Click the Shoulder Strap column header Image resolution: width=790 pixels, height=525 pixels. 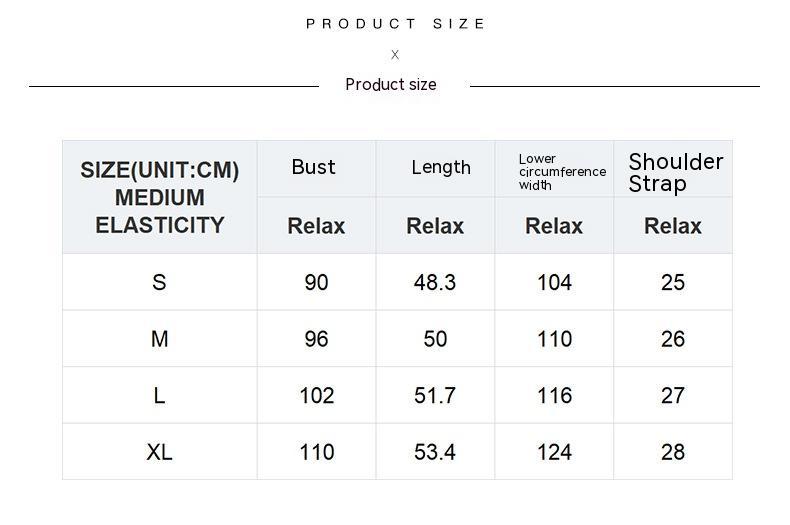click(x=676, y=172)
